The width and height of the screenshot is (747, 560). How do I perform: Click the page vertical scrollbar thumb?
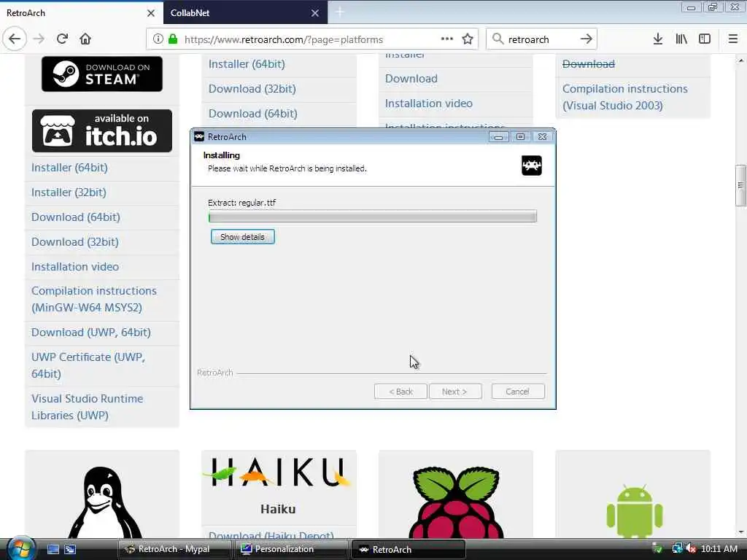click(x=740, y=185)
